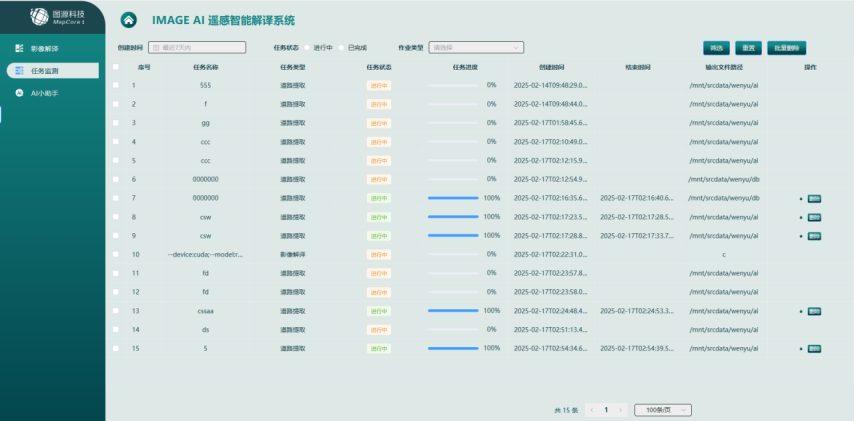Select the 进行中 status radio button
Image resolution: width=855 pixels, height=421 pixels.
point(307,47)
